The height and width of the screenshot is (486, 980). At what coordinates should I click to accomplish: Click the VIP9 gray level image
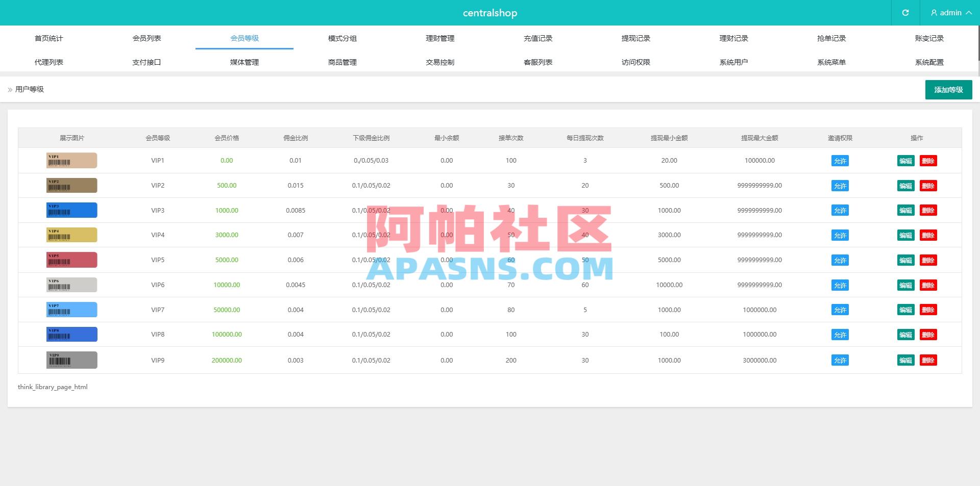tap(71, 360)
